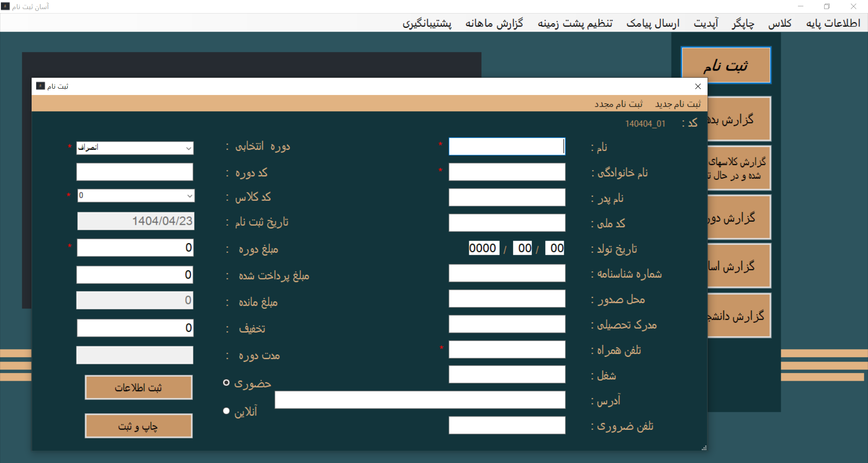Click the مدت دوره field
Screen dimensions: 868x463
coord(135,355)
